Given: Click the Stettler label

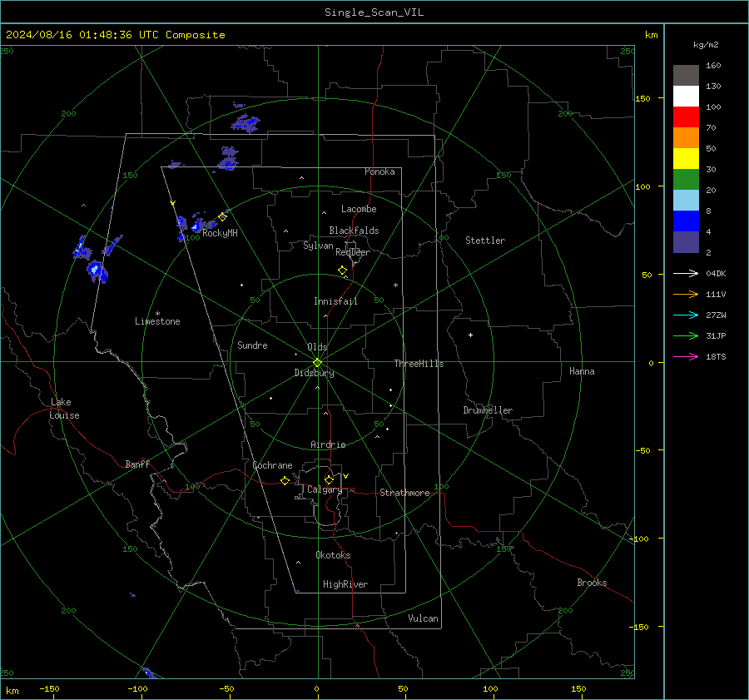Looking at the screenshot, I should coord(485,241).
